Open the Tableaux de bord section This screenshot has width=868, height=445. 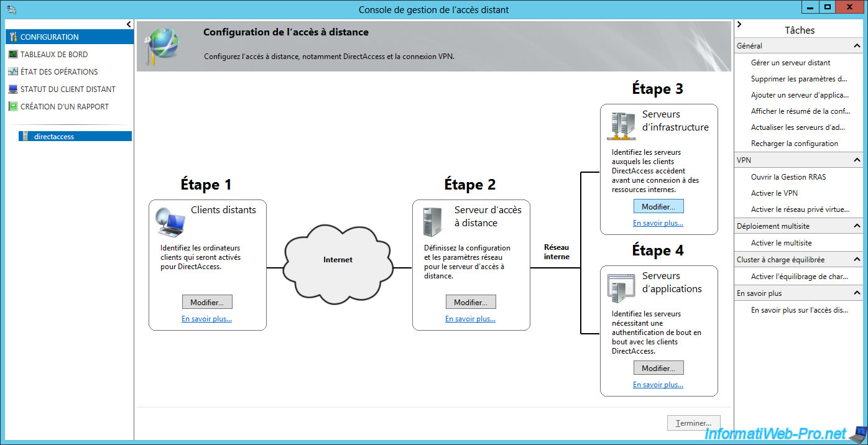[x=54, y=54]
